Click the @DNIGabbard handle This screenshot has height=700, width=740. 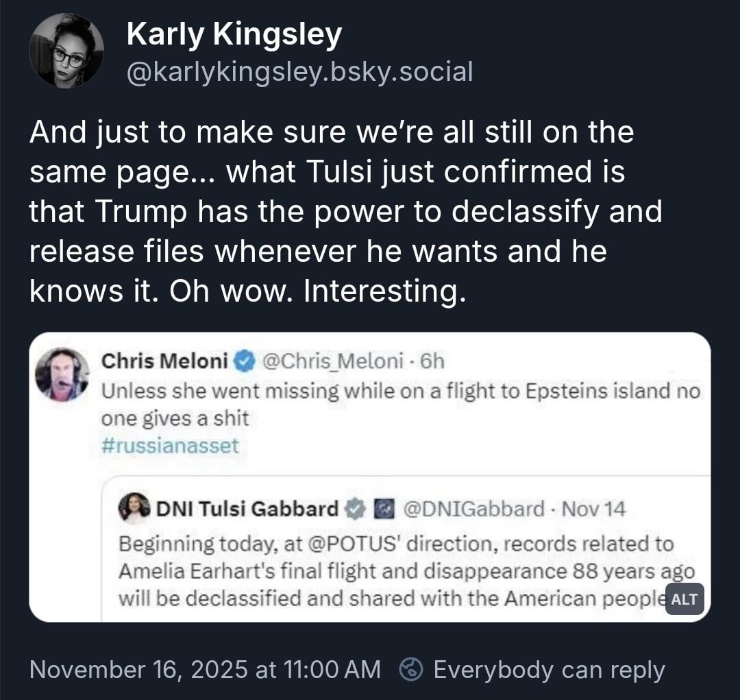coord(473,509)
